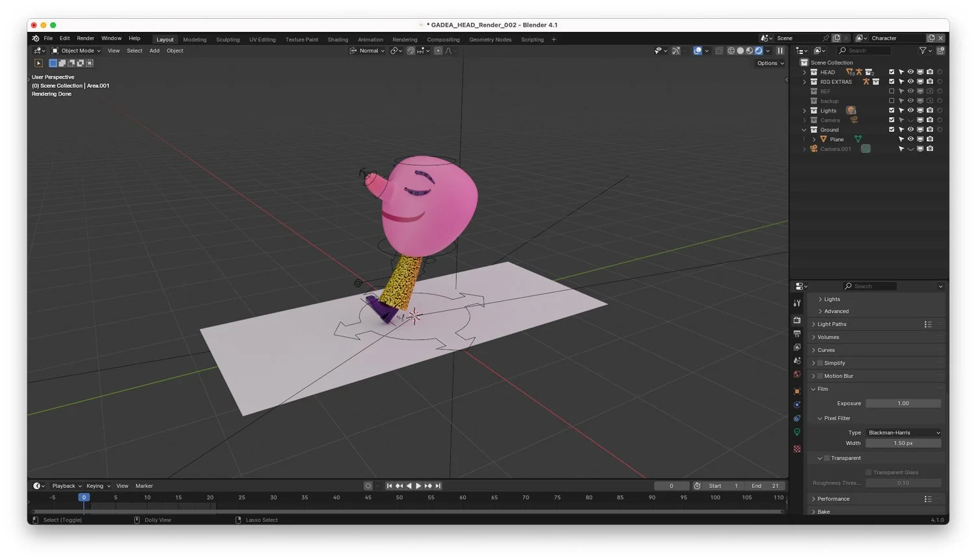This screenshot has width=976, height=560.
Task: Toggle snapping magnet icon
Action: [x=411, y=51]
